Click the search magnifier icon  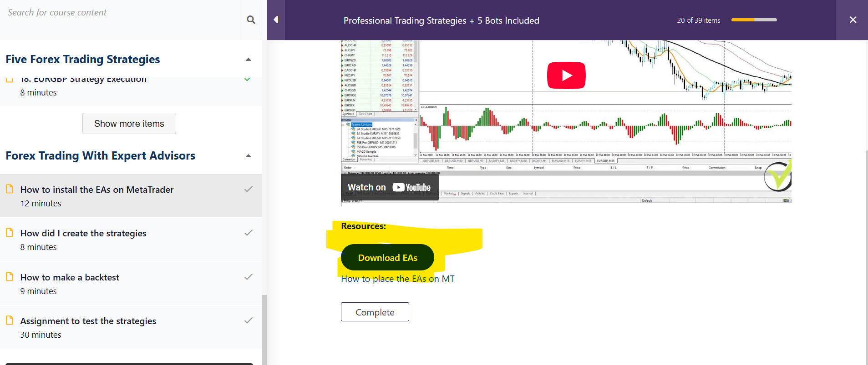pos(251,20)
